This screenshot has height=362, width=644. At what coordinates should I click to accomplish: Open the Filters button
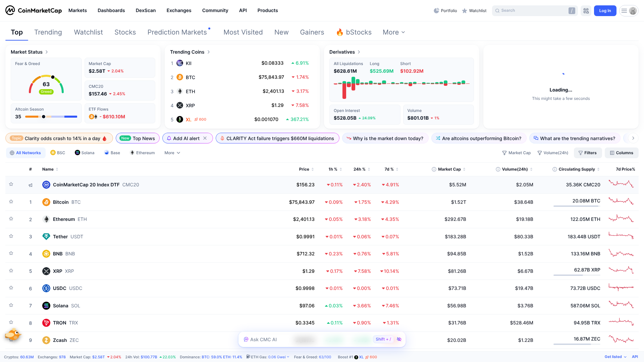click(588, 153)
